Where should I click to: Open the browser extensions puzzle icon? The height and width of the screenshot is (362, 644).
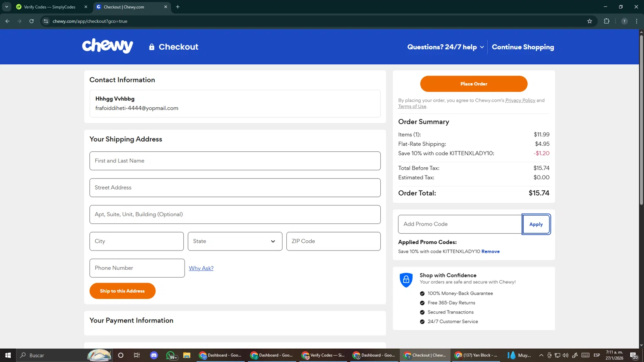(607, 21)
